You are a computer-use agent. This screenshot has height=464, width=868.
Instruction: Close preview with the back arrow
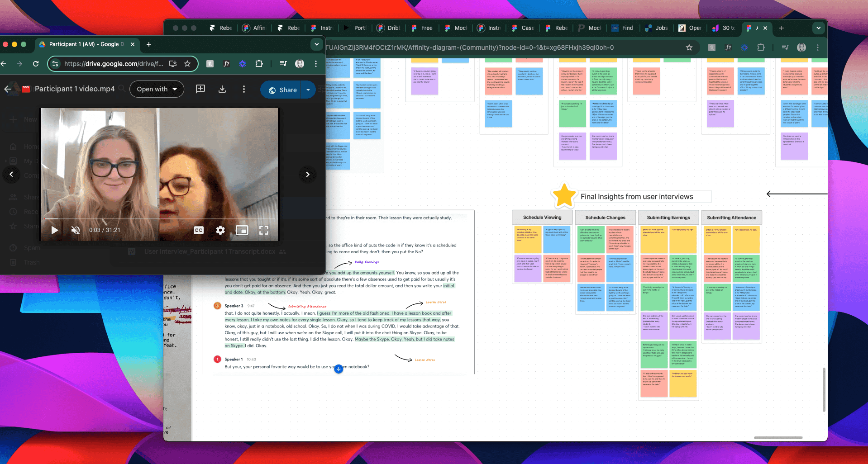pos(8,89)
